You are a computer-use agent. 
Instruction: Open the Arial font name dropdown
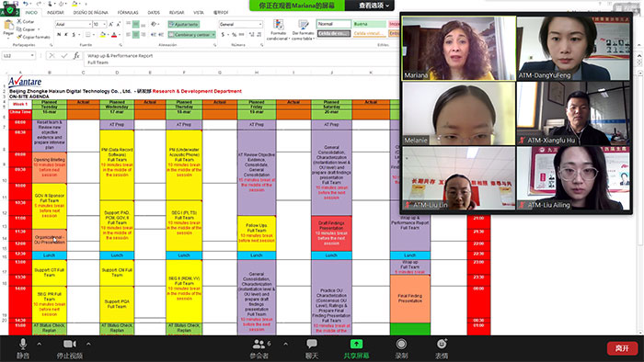74,25
